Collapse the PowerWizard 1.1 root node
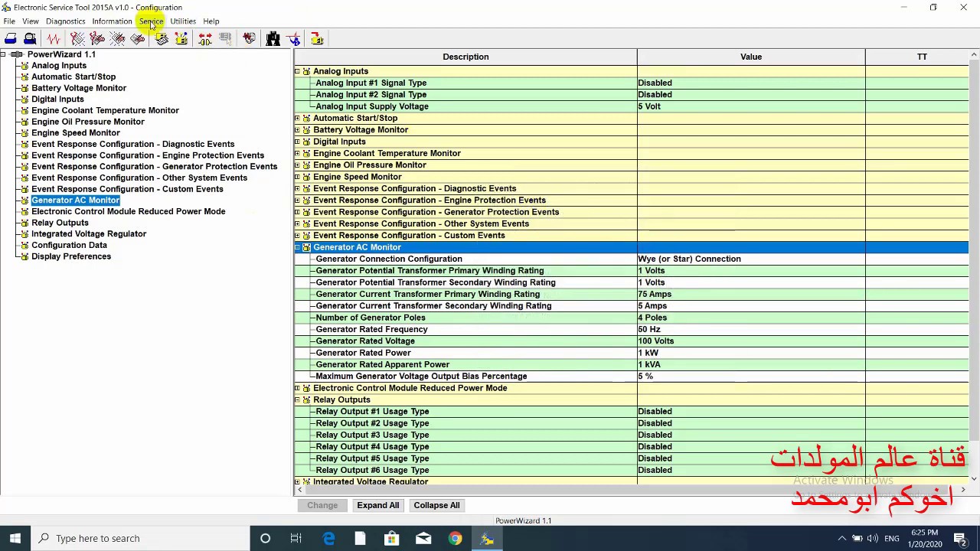Image resolution: width=980 pixels, height=551 pixels. click(4, 54)
